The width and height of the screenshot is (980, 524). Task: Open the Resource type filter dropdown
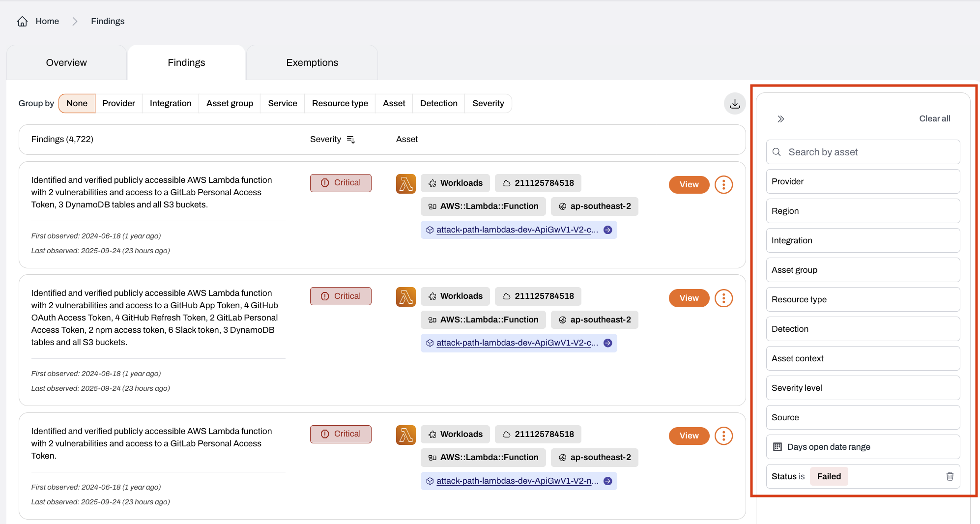[863, 299]
